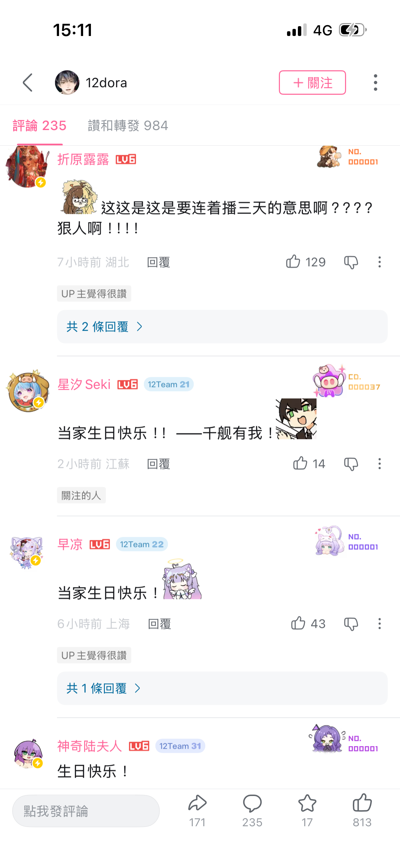Open more options on 星汐Seki's comment
400x868 pixels.
pos(379,464)
